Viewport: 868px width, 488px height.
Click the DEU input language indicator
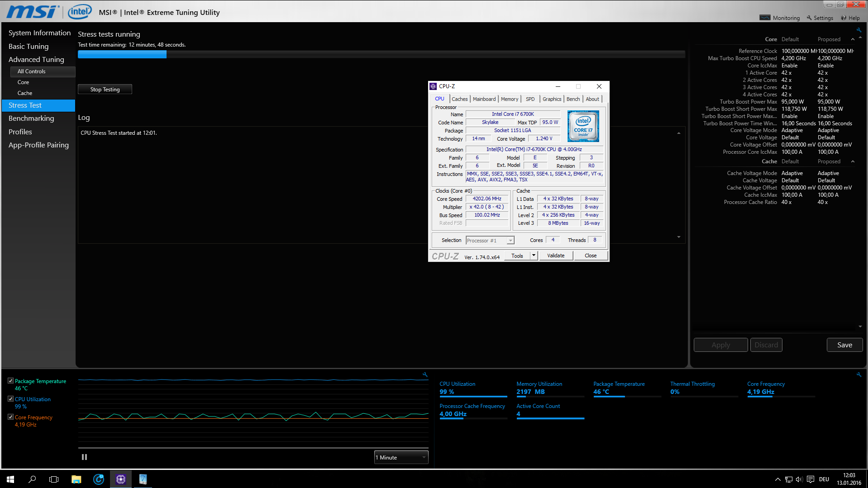[x=824, y=479]
